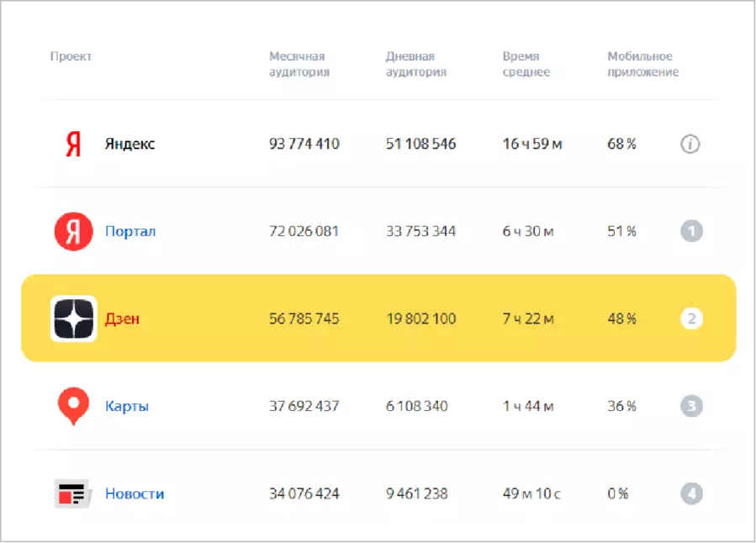Click the Мобильное приложение column header

[642, 64]
